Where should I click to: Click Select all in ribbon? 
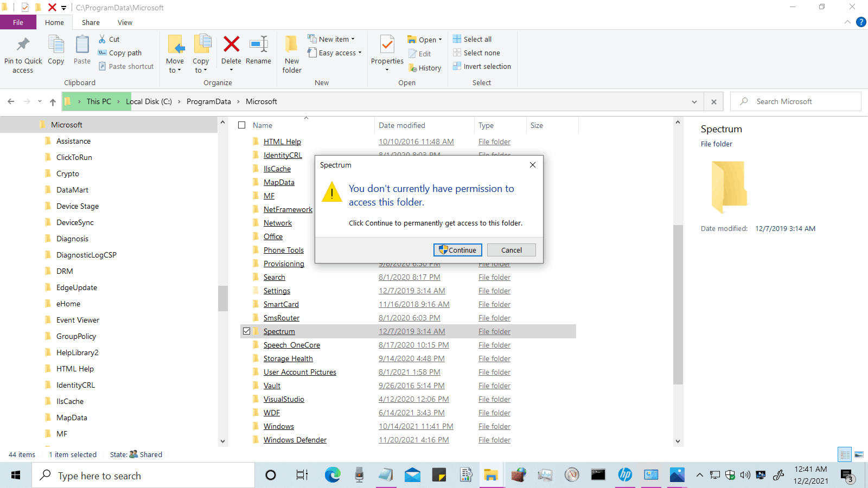point(473,39)
